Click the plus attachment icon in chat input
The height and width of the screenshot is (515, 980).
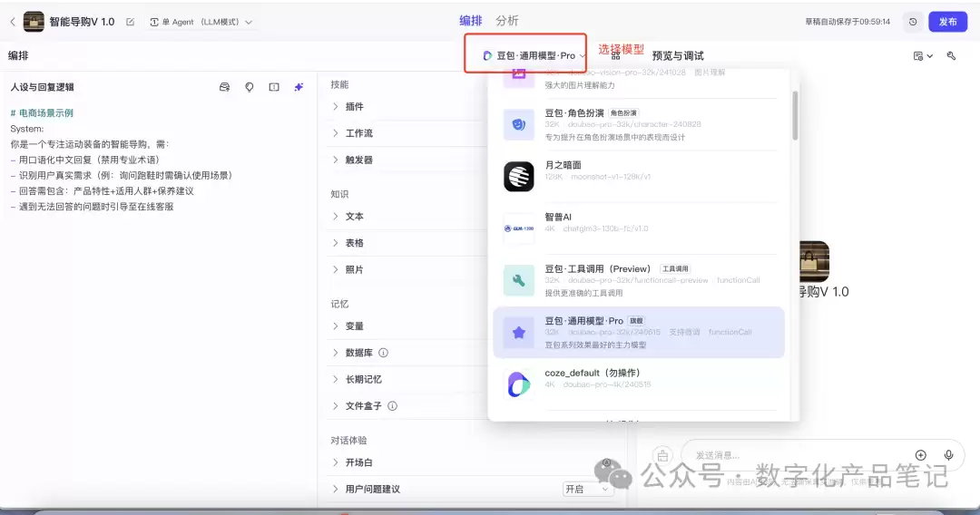click(921, 455)
